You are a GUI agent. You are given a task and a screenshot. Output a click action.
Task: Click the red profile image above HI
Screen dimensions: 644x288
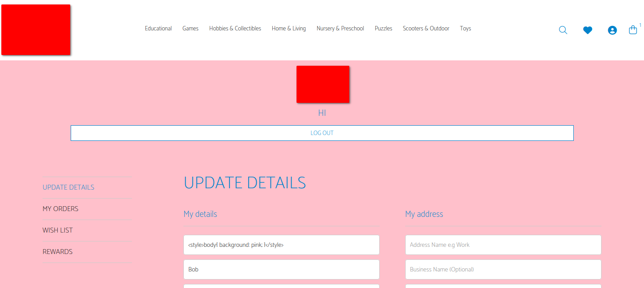click(x=322, y=84)
